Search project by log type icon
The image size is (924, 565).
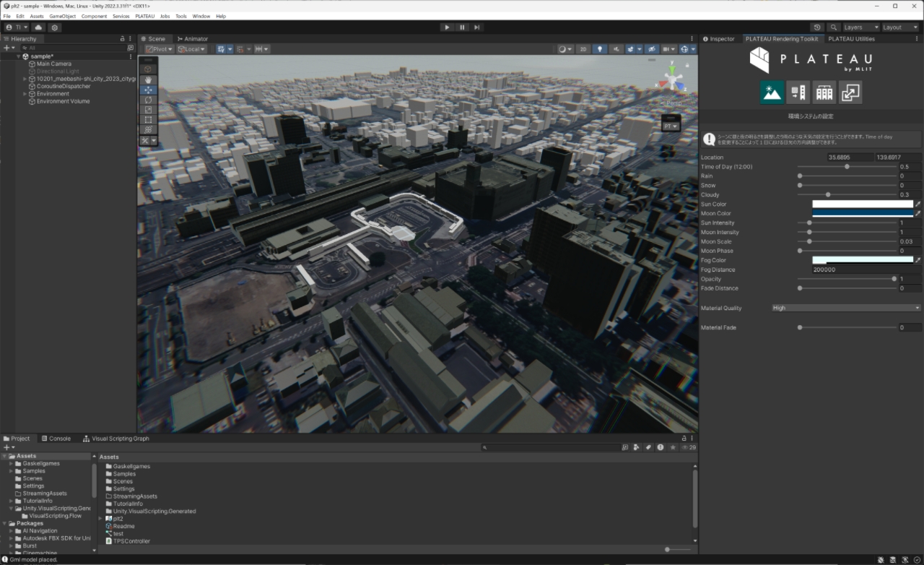click(x=661, y=447)
